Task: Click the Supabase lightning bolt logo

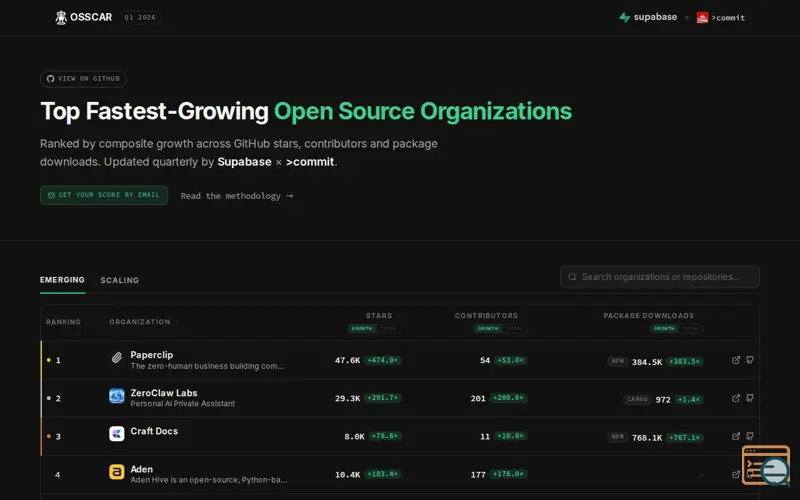Action: (624, 17)
